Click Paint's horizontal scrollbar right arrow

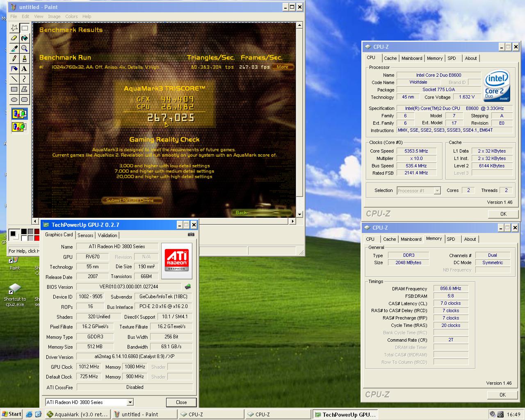[292, 221]
